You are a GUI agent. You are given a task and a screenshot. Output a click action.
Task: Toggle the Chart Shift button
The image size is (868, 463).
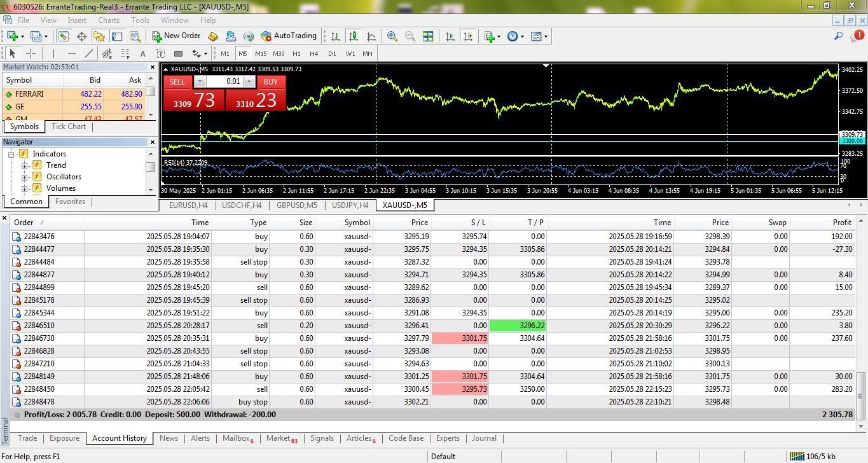(468, 36)
